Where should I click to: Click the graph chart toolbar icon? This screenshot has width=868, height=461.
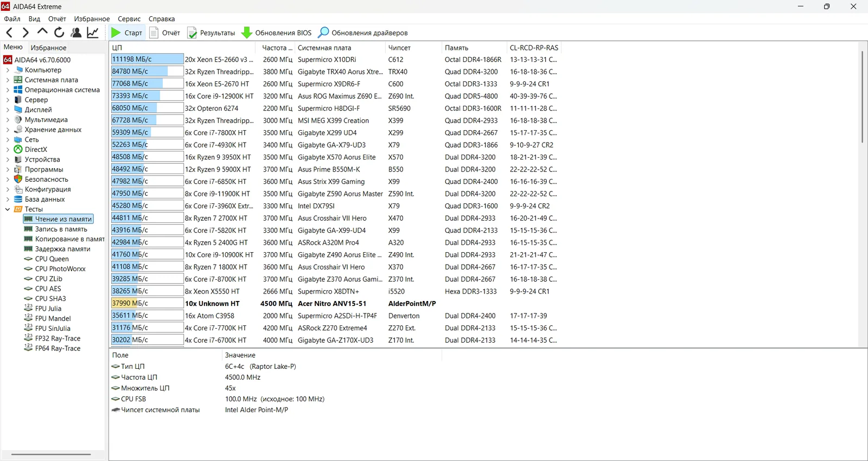coord(93,33)
